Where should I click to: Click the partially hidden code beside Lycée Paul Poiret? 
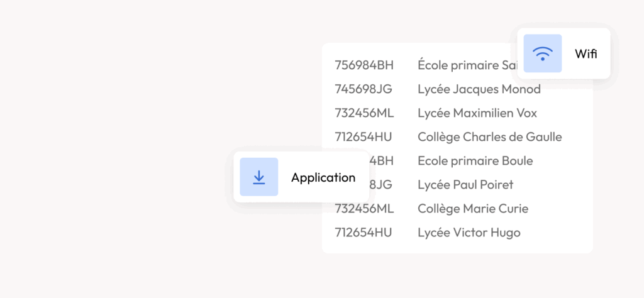click(x=380, y=185)
